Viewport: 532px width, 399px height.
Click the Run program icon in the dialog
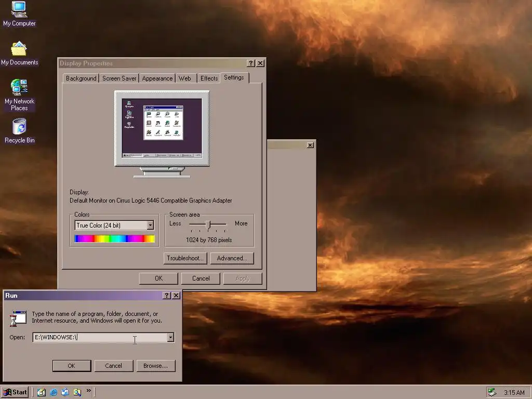pyautogui.click(x=18, y=318)
